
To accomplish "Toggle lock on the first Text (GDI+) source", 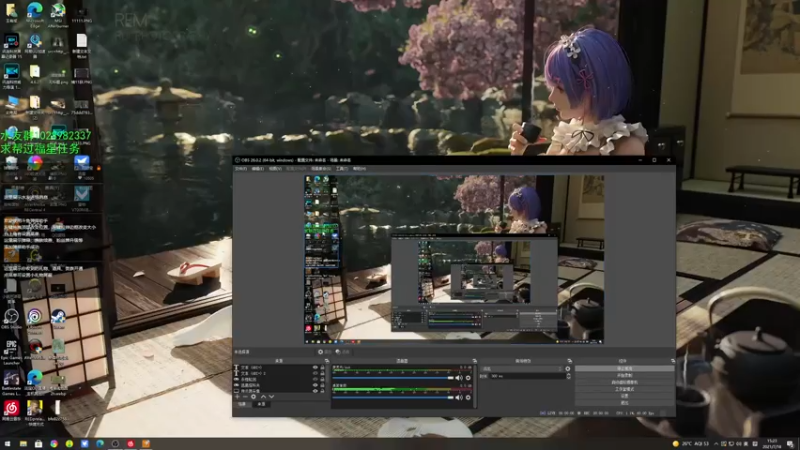I will [322, 367].
